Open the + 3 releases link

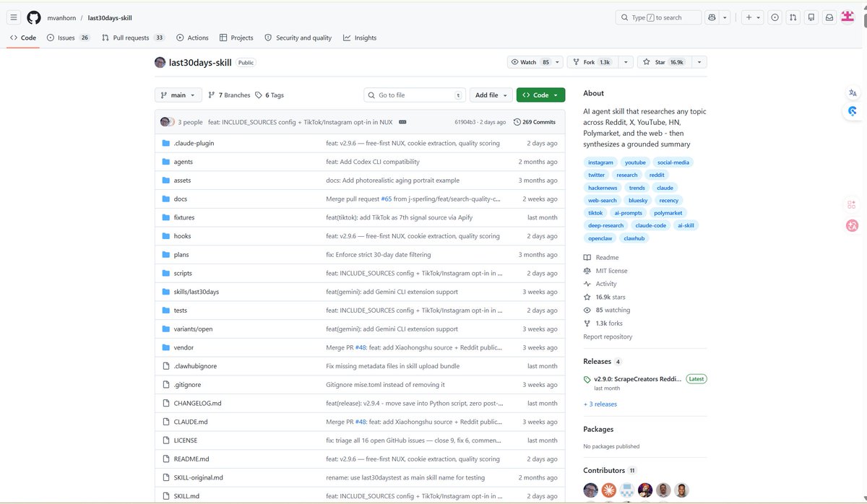pyautogui.click(x=600, y=404)
